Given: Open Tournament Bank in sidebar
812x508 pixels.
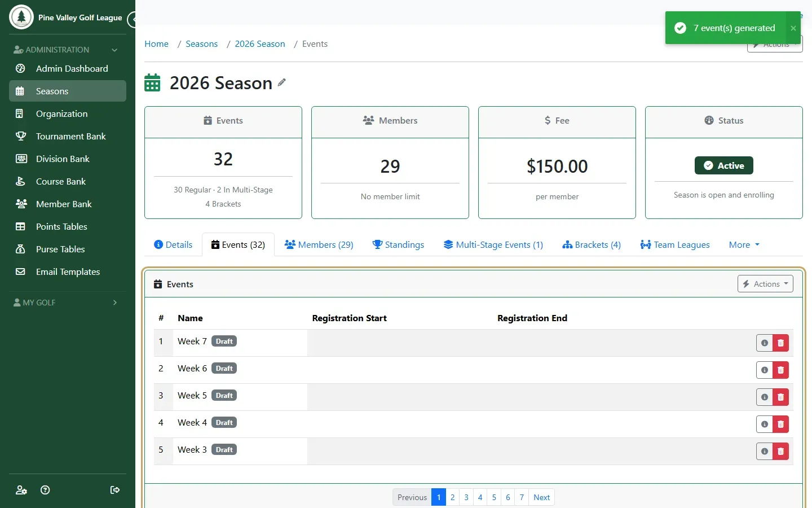Looking at the screenshot, I should coord(68,137).
